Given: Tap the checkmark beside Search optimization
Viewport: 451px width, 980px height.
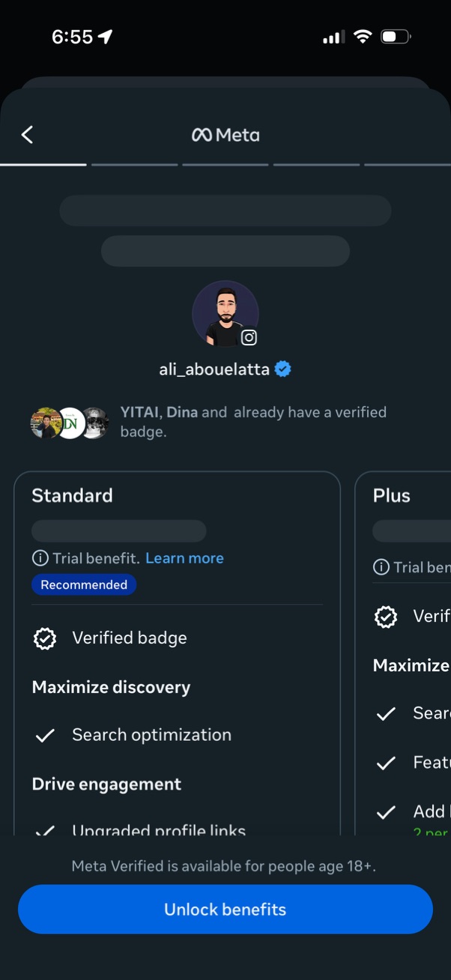Looking at the screenshot, I should click(x=45, y=735).
